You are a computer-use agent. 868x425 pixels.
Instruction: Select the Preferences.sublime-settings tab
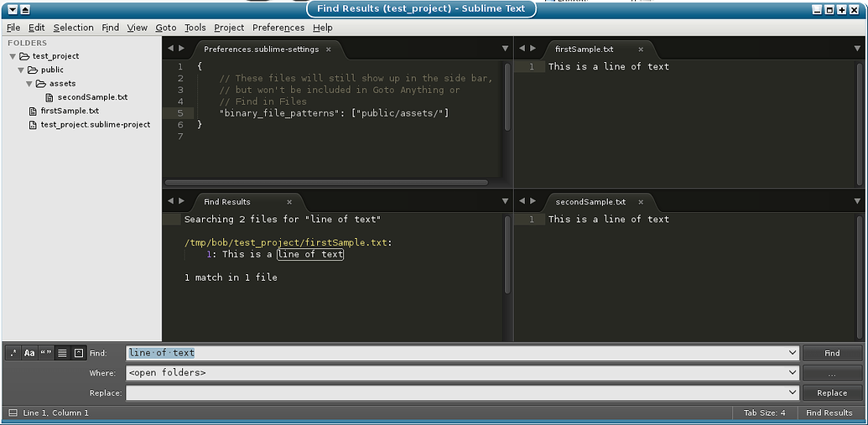pyautogui.click(x=262, y=49)
